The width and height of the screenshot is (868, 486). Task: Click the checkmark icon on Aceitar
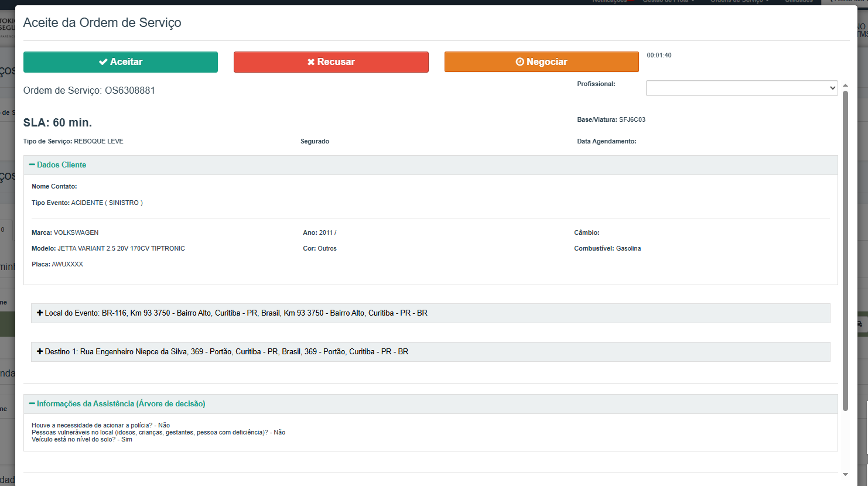[103, 62]
